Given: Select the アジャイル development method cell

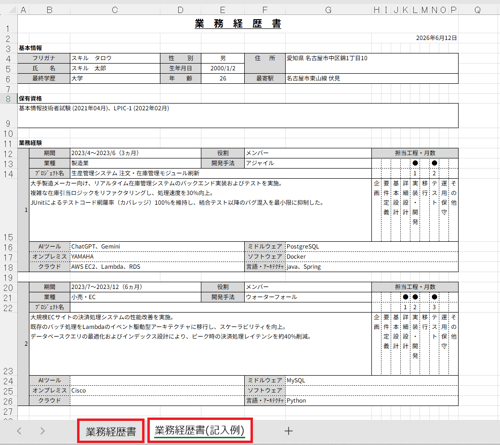Looking at the screenshot, I should click(308, 163).
